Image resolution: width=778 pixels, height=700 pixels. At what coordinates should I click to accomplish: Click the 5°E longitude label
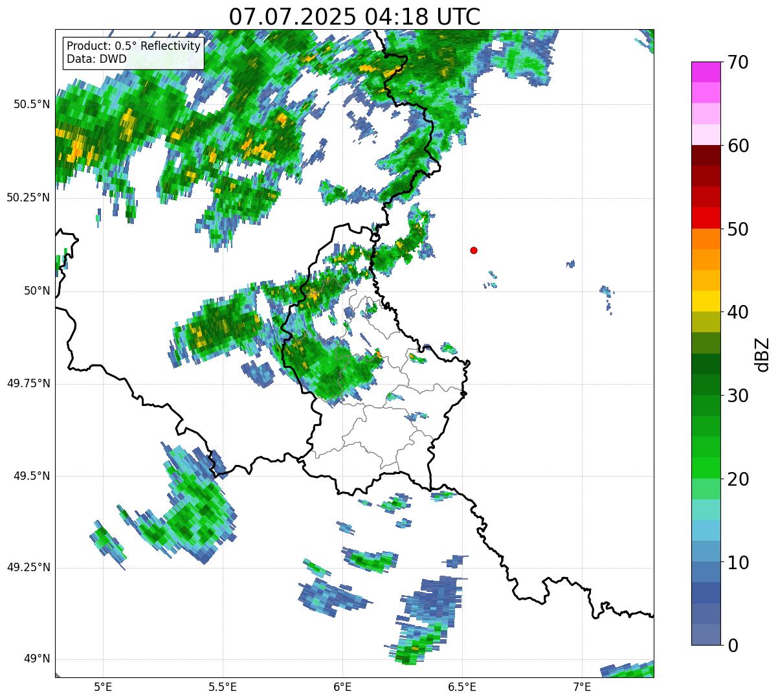click(x=103, y=686)
